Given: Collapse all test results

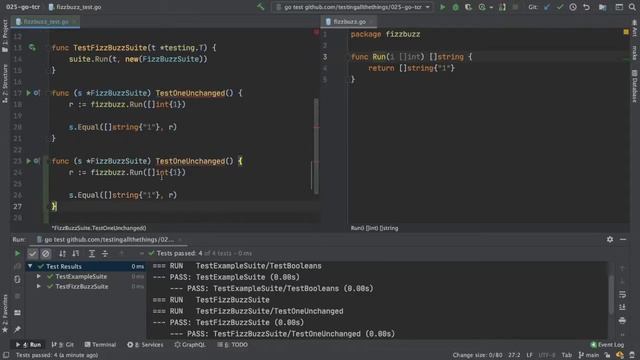Looking at the screenshot, I should tap(105, 253).
